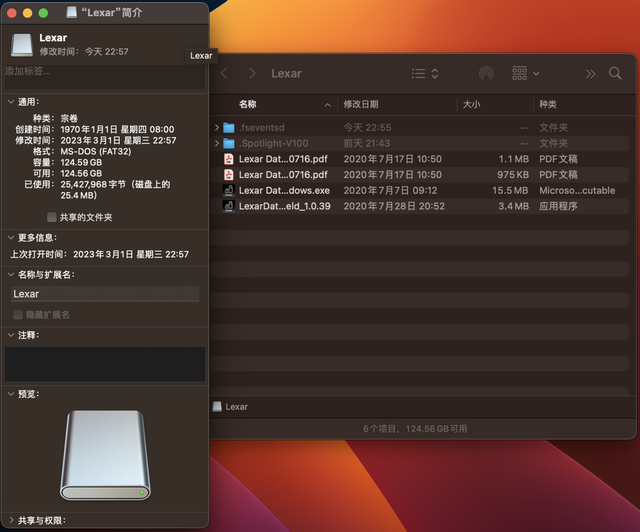The image size is (640, 532).
Task: Open the AirDrop toolbar icon
Action: point(486,73)
